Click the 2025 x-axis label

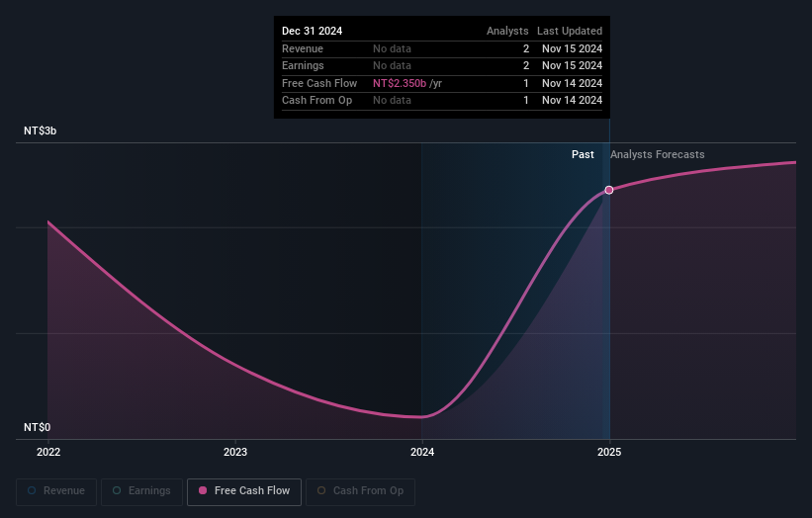609,453
